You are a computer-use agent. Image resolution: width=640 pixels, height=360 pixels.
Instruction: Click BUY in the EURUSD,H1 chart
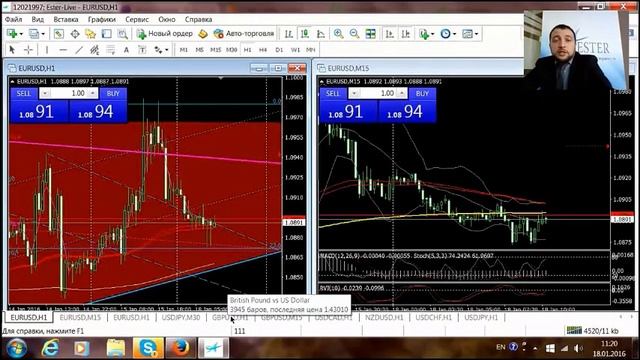click(x=113, y=93)
